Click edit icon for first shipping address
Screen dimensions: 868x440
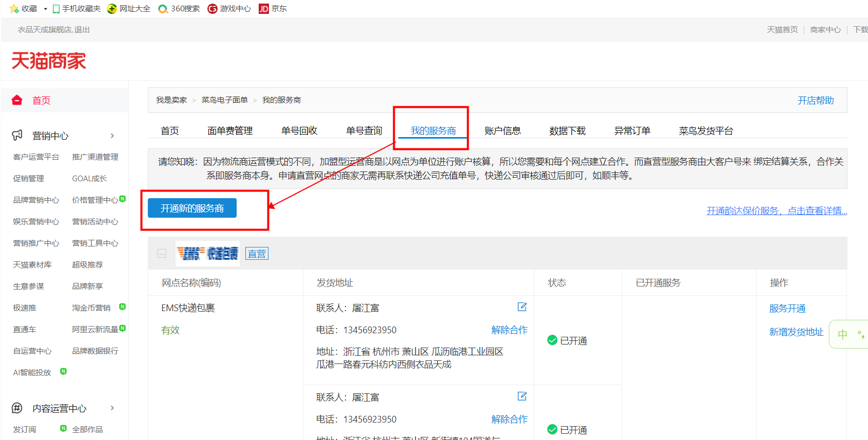[x=522, y=307]
